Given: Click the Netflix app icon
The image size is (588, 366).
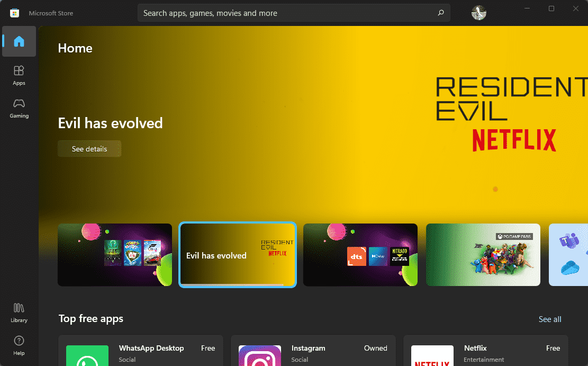Looking at the screenshot, I should pos(432,356).
